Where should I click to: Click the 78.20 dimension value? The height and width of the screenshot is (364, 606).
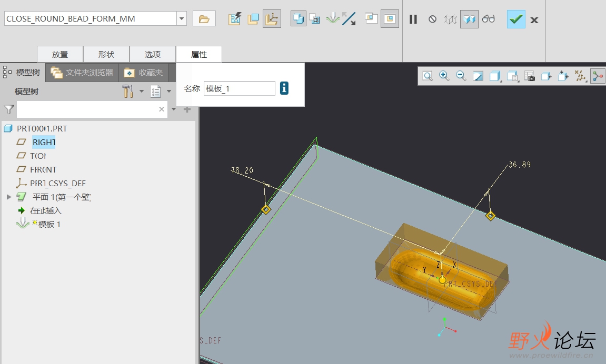[x=242, y=170]
